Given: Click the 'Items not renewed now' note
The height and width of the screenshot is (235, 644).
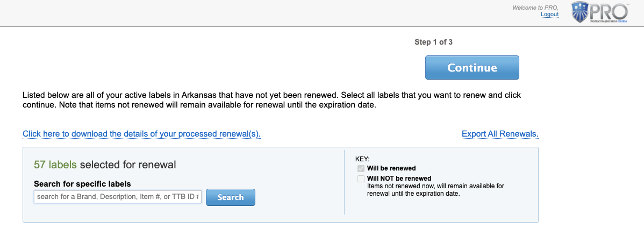Looking at the screenshot, I should coord(435,190).
